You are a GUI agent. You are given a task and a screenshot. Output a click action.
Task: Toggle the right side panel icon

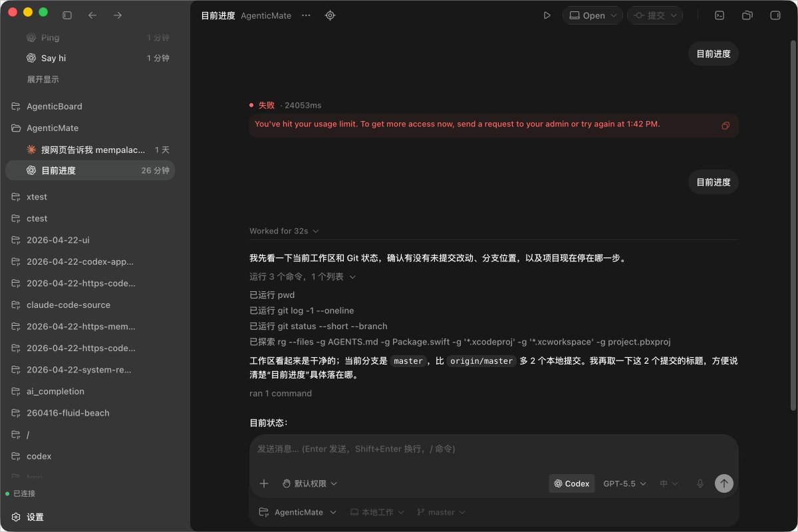775,15
